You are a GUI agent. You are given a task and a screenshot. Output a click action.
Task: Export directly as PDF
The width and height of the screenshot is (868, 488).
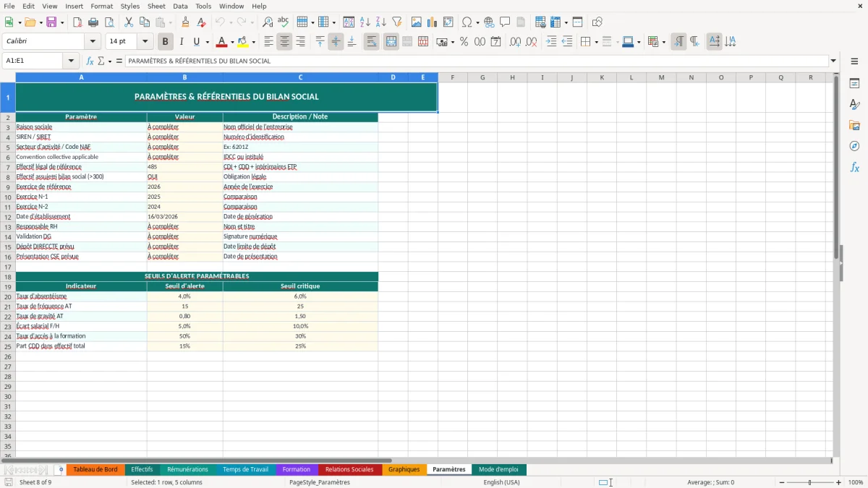tap(77, 22)
